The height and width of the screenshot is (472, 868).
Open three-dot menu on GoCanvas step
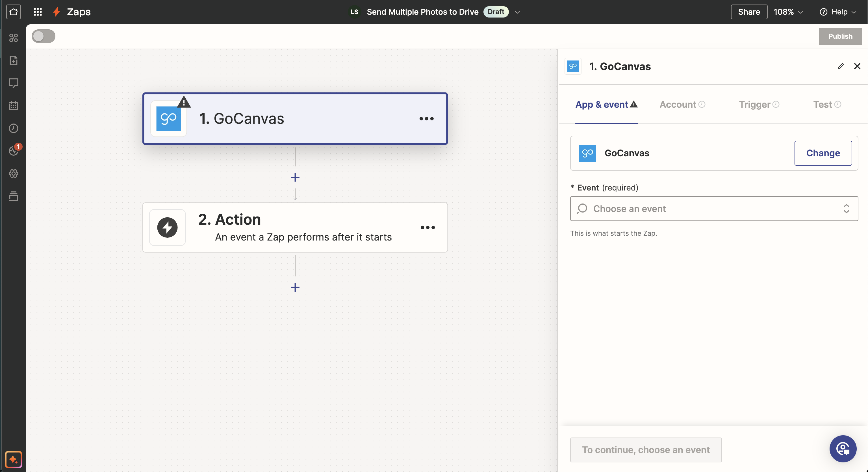(x=427, y=119)
